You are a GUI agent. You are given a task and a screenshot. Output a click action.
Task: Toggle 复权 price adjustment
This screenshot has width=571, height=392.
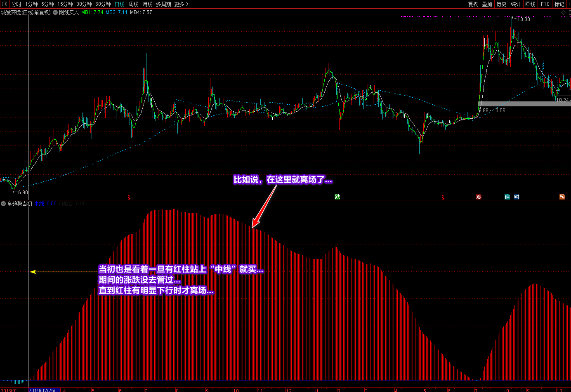[473, 4]
